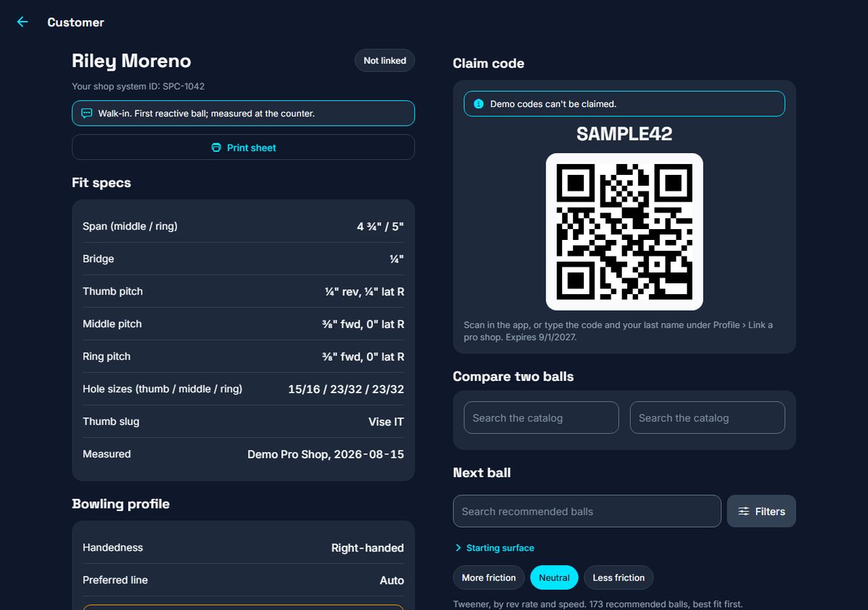The image size is (868, 610).
Task: Select More friction surface option
Action: click(489, 577)
